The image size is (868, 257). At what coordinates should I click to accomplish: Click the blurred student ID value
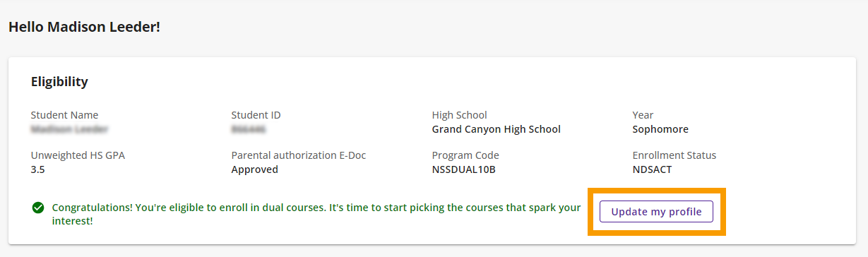click(x=249, y=129)
